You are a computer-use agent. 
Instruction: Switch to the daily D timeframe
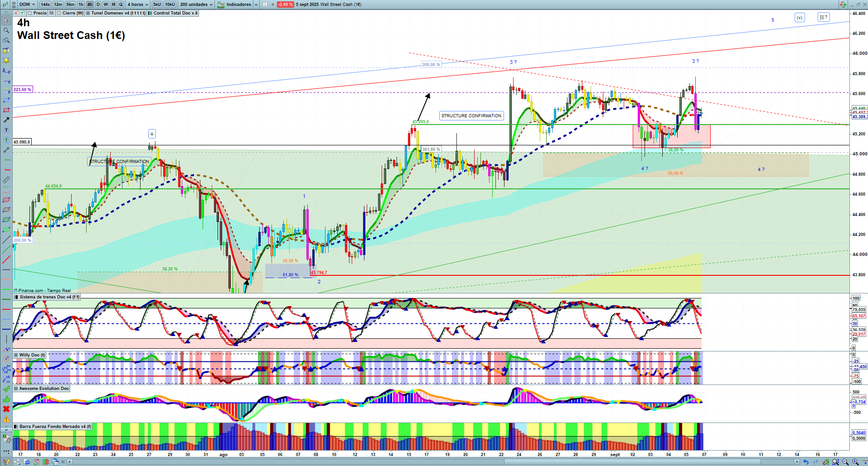(98, 5)
